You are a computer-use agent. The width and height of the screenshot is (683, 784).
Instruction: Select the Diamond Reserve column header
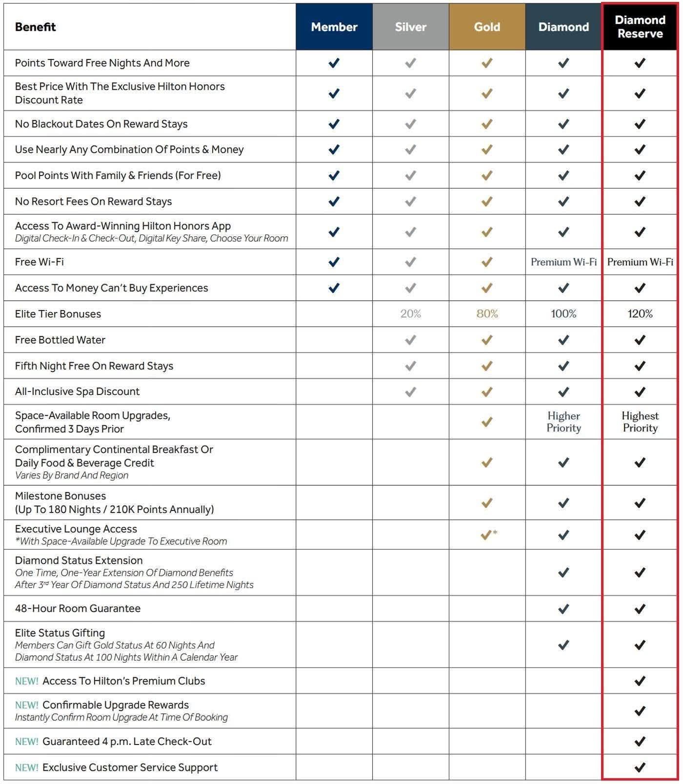click(x=640, y=27)
